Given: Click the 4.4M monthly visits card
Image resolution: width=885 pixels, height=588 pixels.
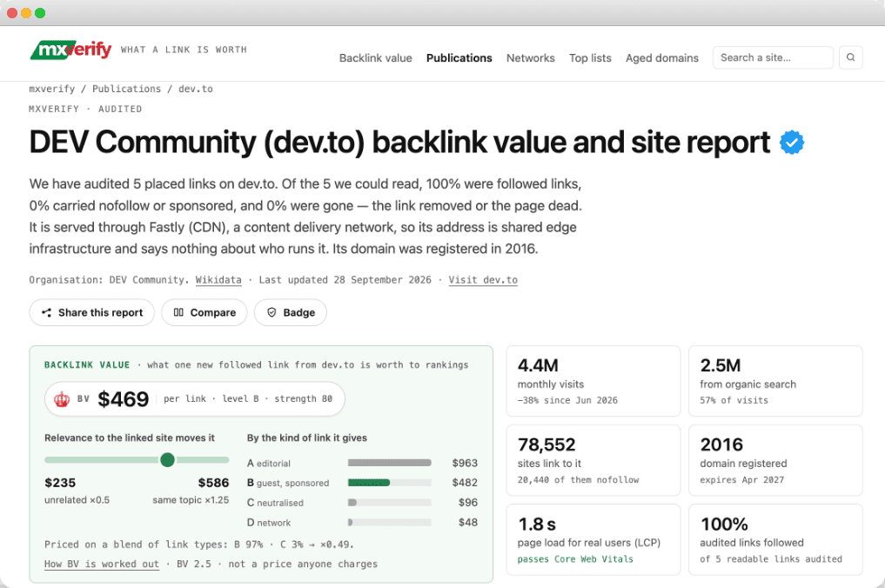Looking at the screenshot, I should click(593, 381).
